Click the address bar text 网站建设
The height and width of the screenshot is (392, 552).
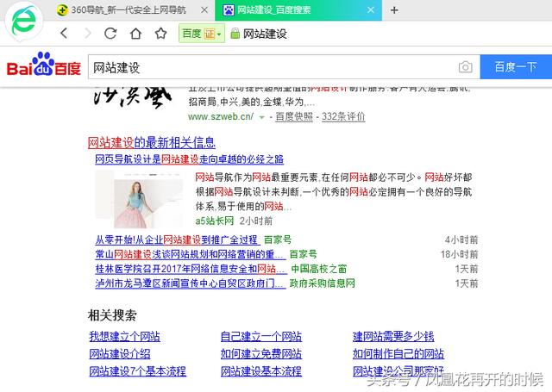pos(265,34)
